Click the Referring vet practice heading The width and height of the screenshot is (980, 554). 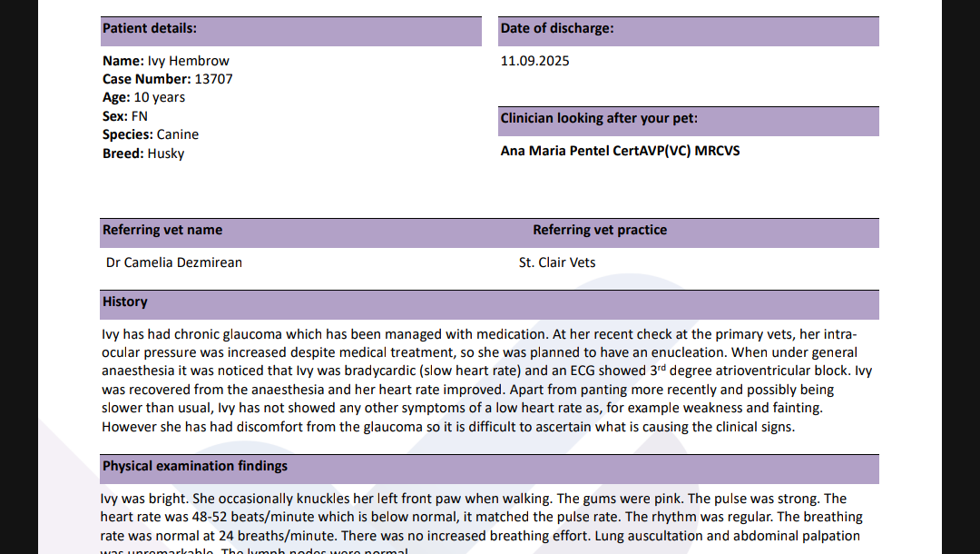pos(600,231)
